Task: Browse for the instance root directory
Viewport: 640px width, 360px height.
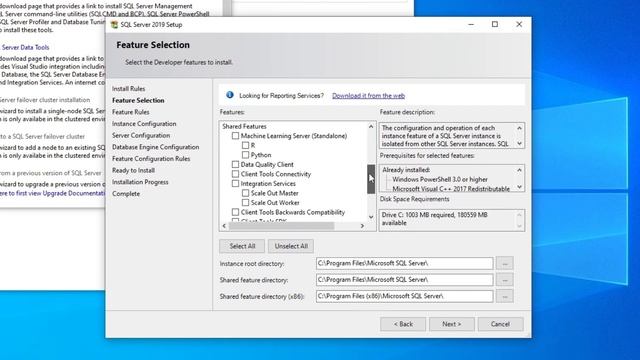Action: point(504,264)
